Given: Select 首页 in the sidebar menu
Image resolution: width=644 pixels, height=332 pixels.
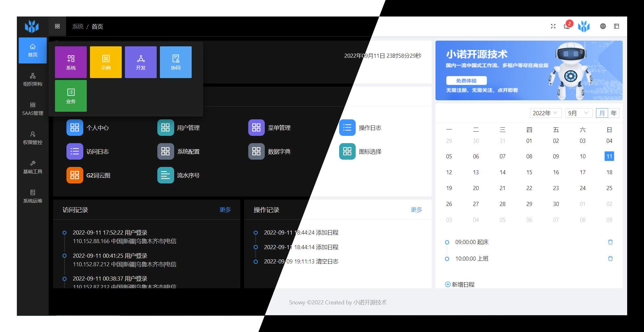Looking at the screenshot, I should click(x=33, y=50).
